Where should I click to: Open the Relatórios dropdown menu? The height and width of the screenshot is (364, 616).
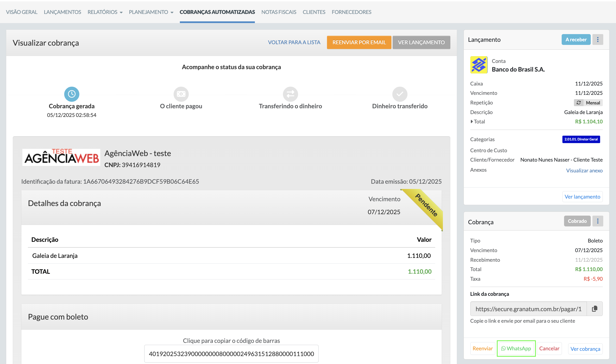(105, 12)
